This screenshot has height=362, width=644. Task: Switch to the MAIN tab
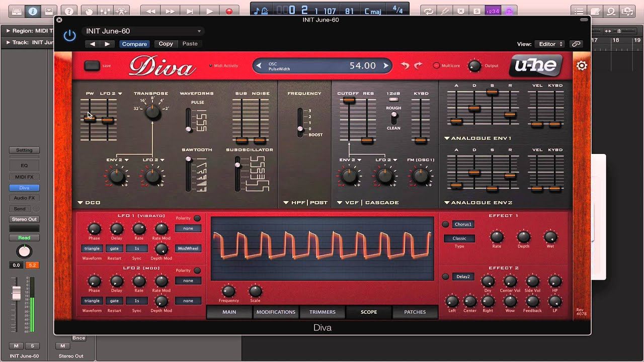[229, 312]
